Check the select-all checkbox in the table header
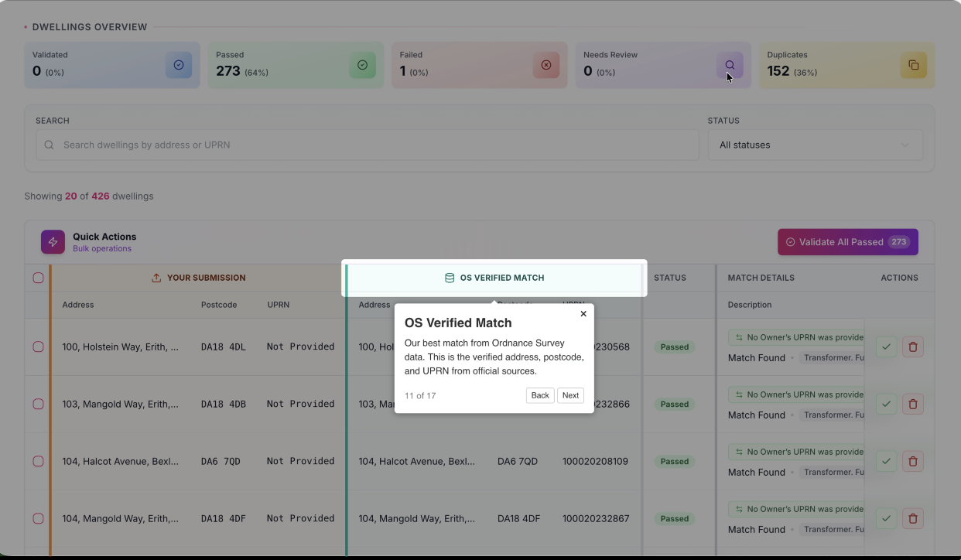The width and height of the screenshot is (961, 560). click(38, 278)
